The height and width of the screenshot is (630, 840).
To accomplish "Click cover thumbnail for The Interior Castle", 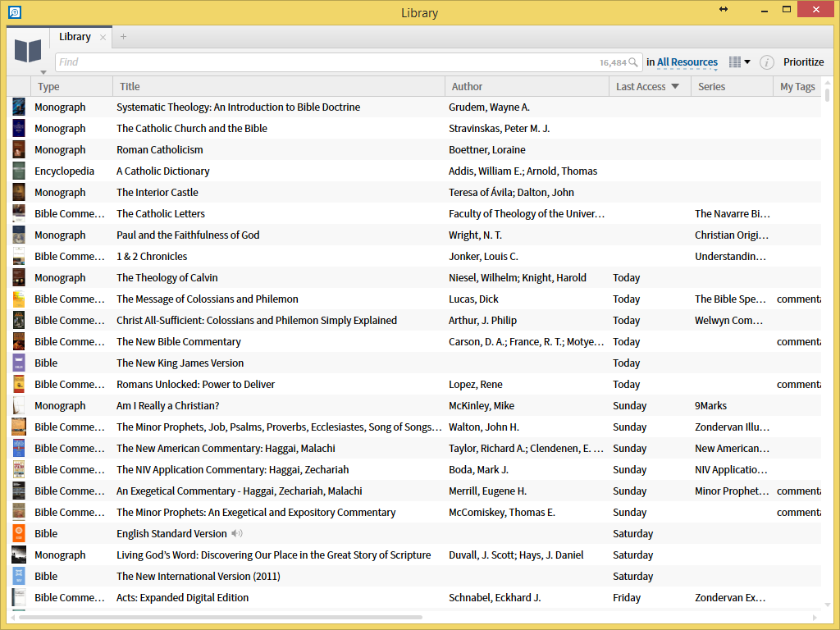I will pyautogui.click(x=19, y=192).
